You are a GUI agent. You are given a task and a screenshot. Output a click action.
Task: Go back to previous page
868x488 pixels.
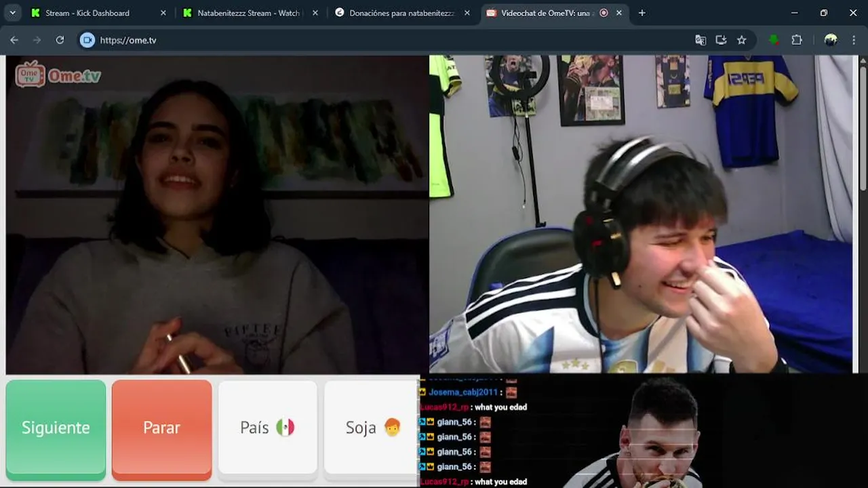(14, 40)
